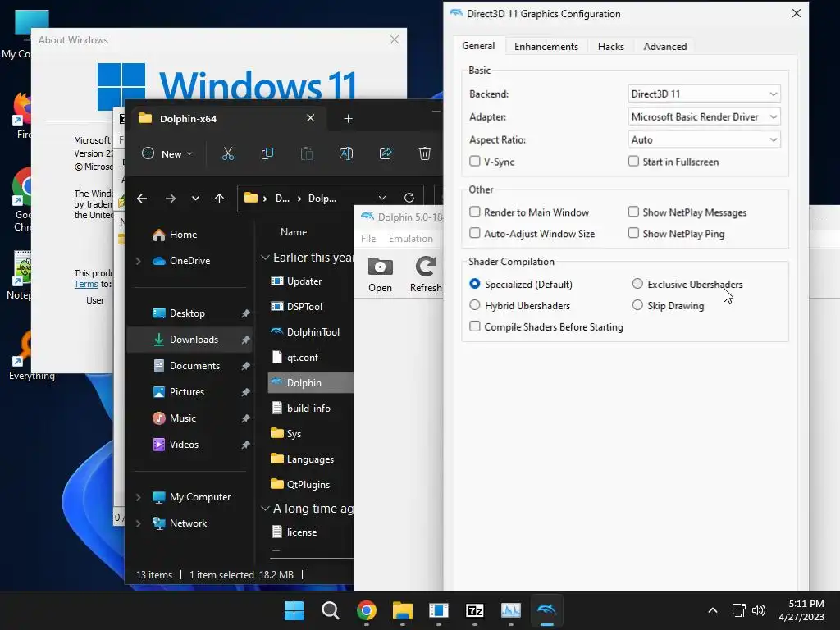
Task: Click the Paste clipboard icon in File Explorer
Action: (x=307, y=153)
